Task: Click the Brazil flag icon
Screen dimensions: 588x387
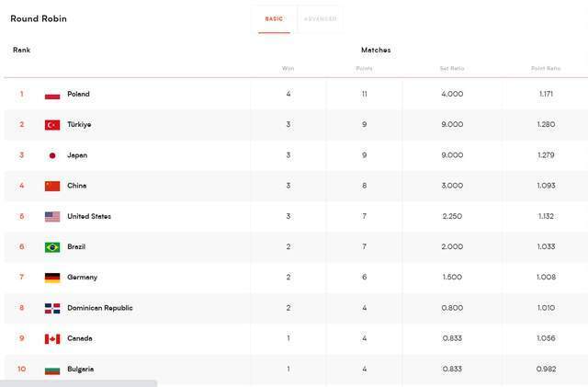Action: pos(52,247)
